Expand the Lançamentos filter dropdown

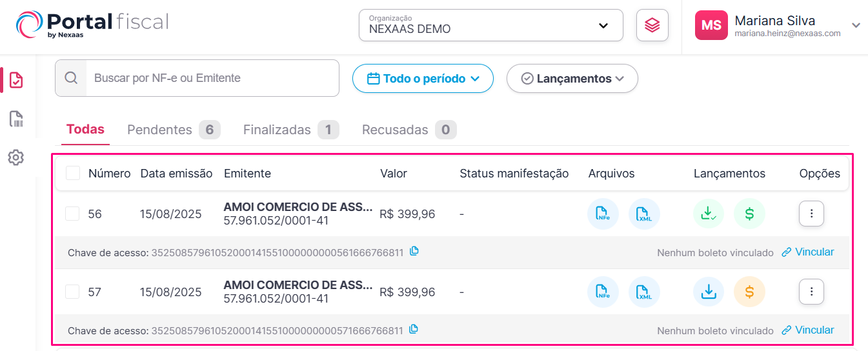(572, 79)
